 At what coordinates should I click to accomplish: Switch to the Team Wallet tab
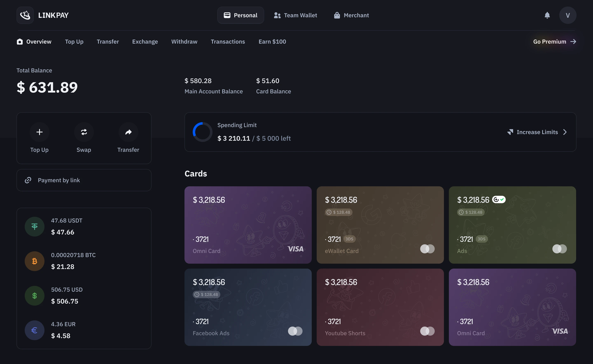click(295, 15)
